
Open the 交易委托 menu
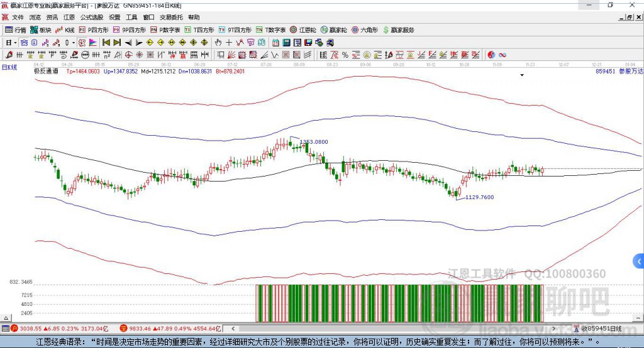(x=170, y=18)
